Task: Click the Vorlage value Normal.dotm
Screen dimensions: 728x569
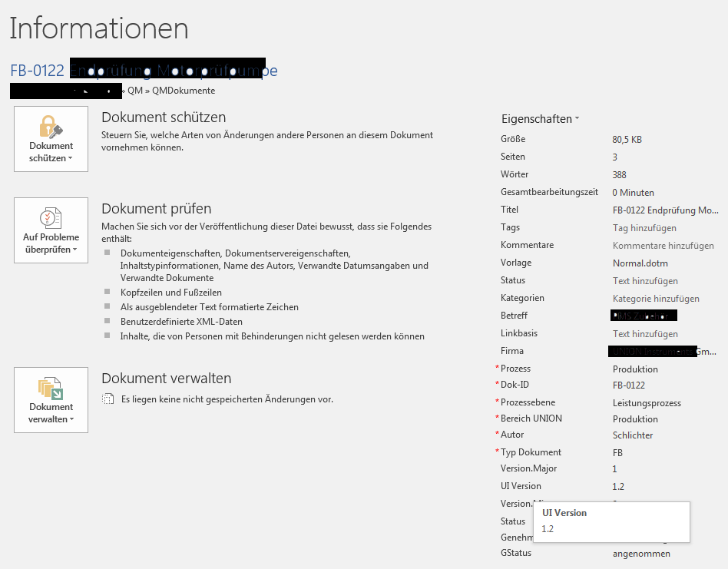Action: 640,263
